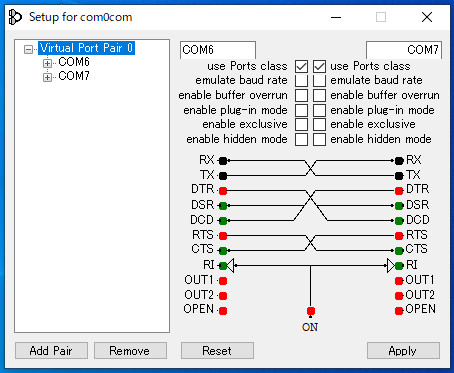Click the left DTR red pin
Image resolution: width=454 pixels, height=373 pixels.
coord(223,191)
